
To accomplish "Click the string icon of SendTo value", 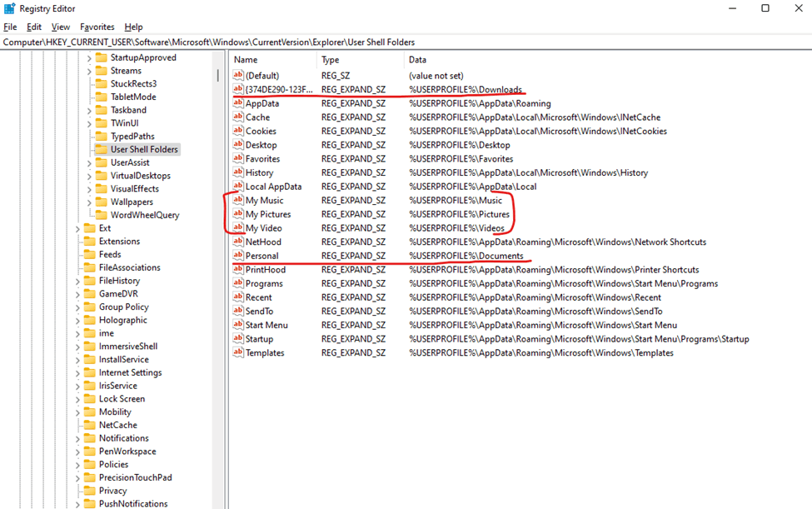I will click(237, 311).
